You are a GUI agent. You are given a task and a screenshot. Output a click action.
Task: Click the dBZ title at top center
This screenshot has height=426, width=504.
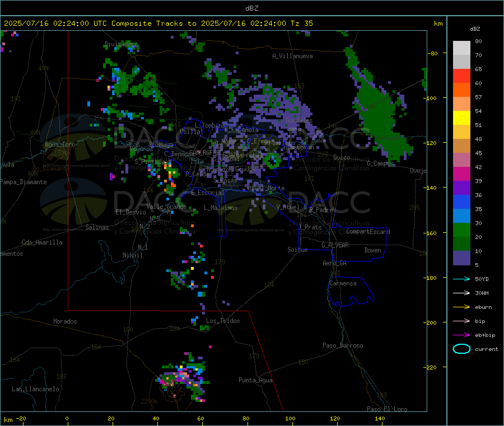251,8
